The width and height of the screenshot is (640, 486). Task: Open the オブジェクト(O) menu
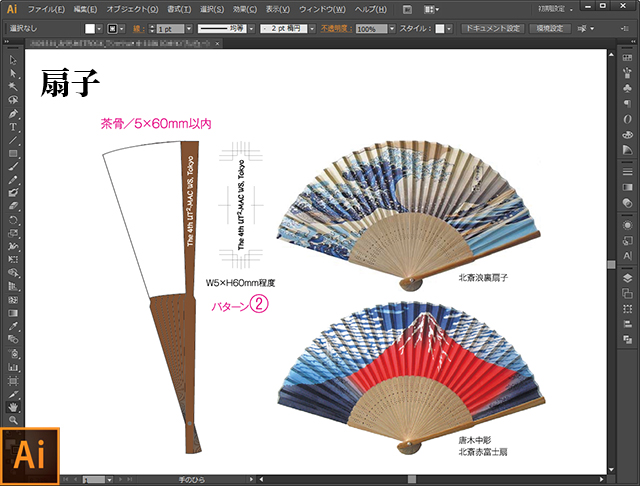coord(132,9)
